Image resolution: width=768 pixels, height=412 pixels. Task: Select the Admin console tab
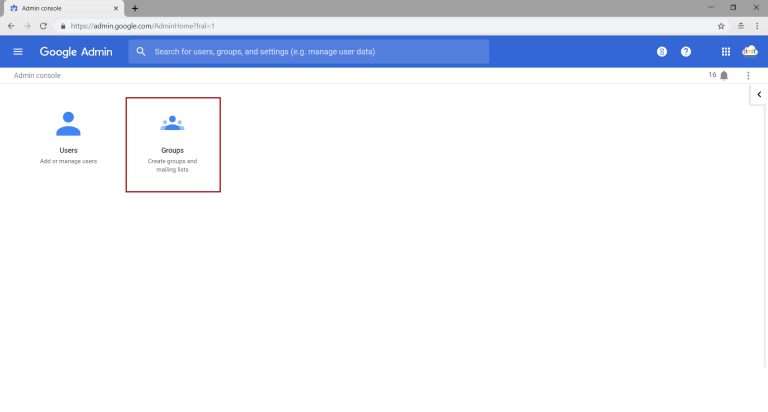[64, 8]
